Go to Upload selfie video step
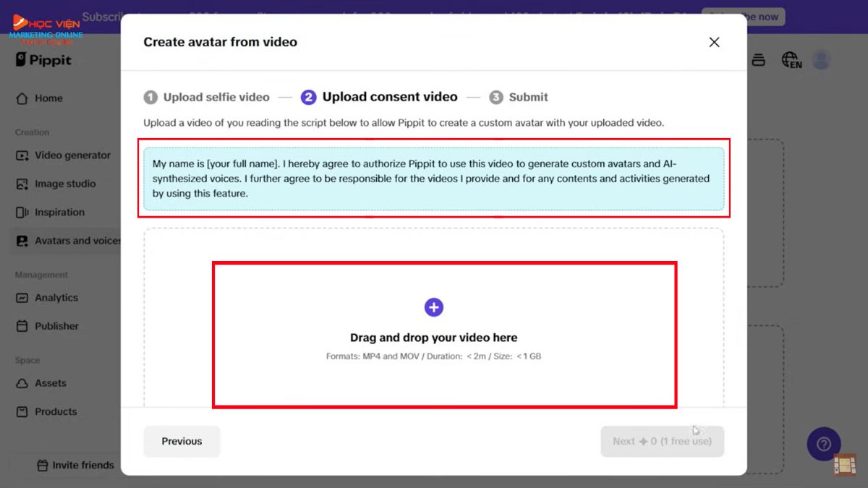 pyautogui.click(x=206, y=97)
